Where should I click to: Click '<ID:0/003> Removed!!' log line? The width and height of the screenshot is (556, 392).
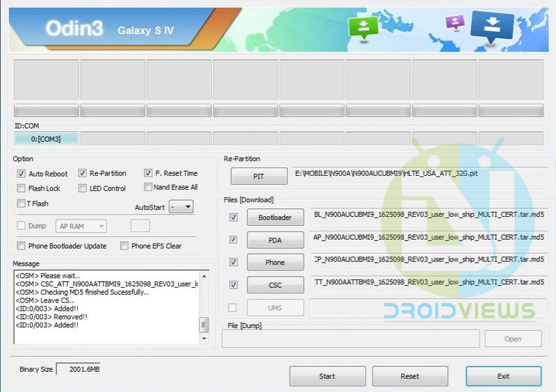(x=51, y=317)
